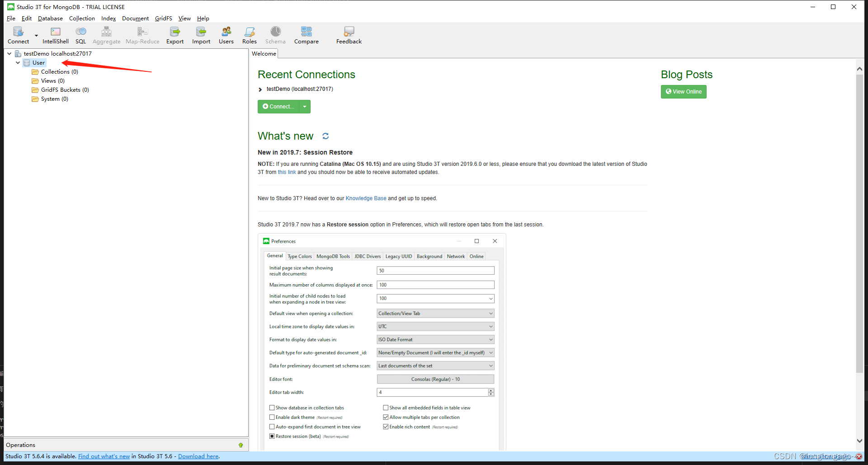Open the Collection menu
Image resolution: width=868 pixels, height=465 pixels.
click(82, 19)
